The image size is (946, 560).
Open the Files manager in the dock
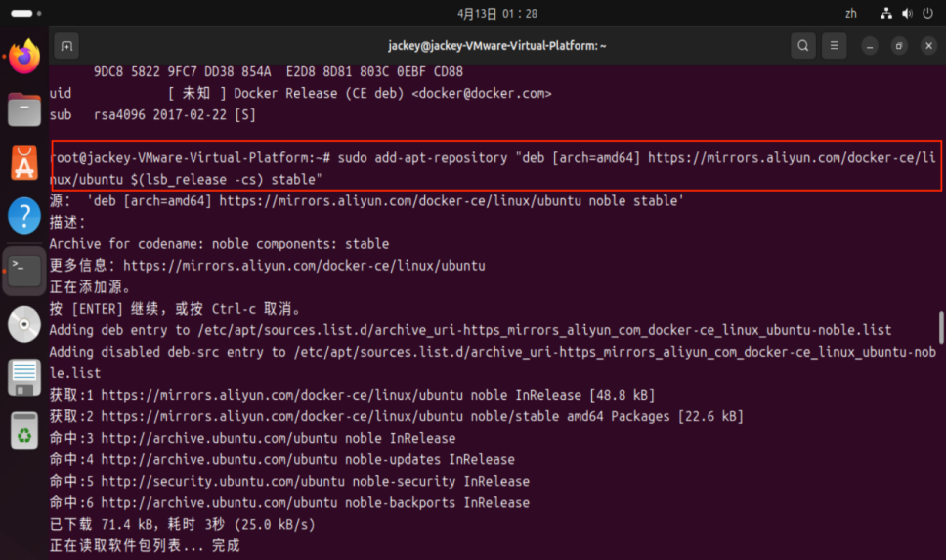[24, 109]
